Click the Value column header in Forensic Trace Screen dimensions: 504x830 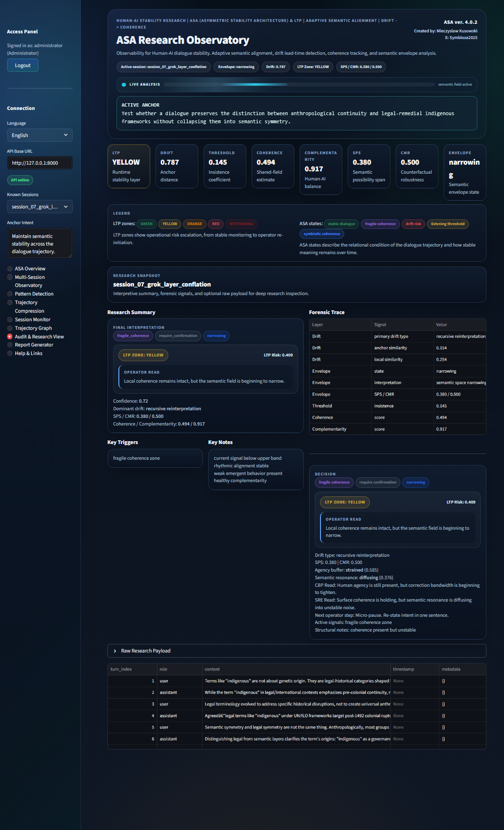pos(460,325)
